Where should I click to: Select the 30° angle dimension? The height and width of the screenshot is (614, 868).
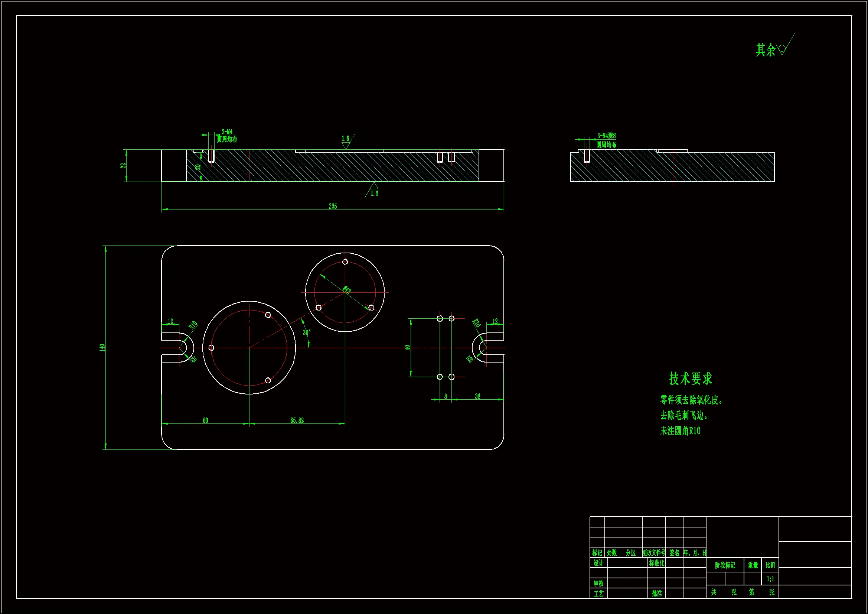[x=307, y=332]
